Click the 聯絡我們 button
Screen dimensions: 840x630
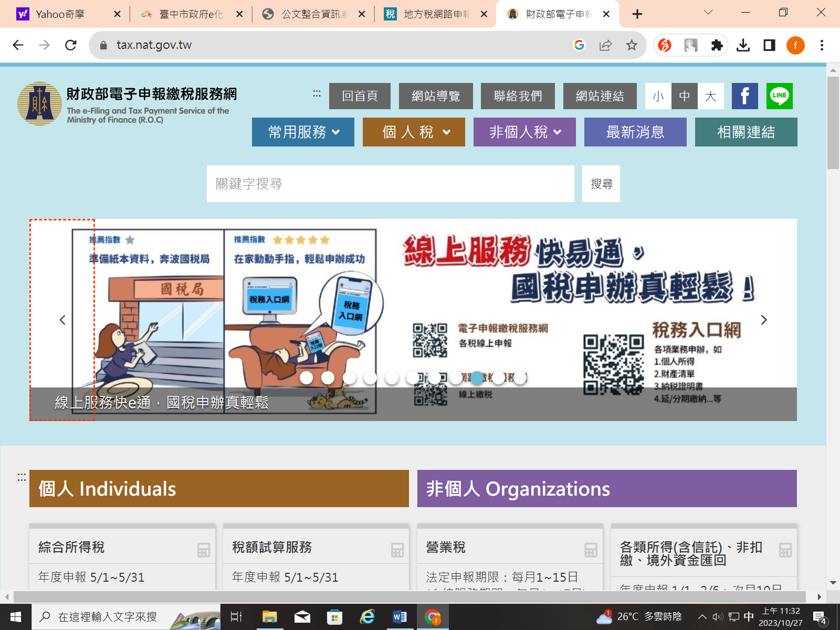(x=518, y=96)
